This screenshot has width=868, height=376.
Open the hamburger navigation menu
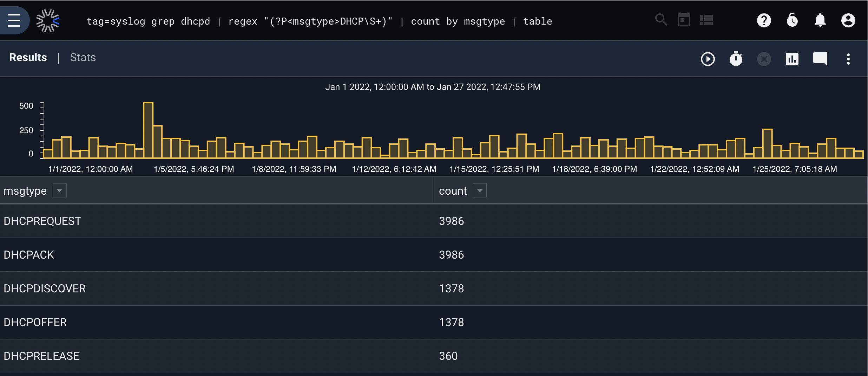[14, 20]
